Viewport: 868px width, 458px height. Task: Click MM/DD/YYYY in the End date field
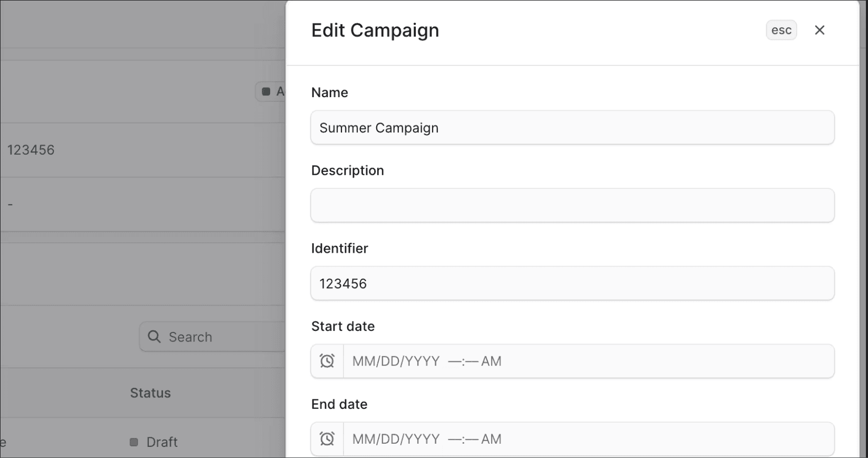(396, 439)
